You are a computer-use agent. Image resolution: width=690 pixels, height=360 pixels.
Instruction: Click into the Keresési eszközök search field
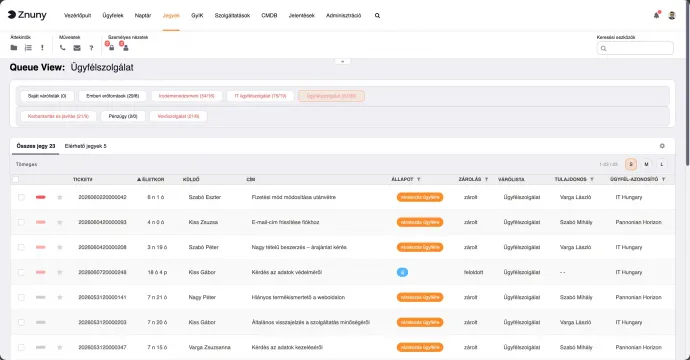click(x=635, y=48)
